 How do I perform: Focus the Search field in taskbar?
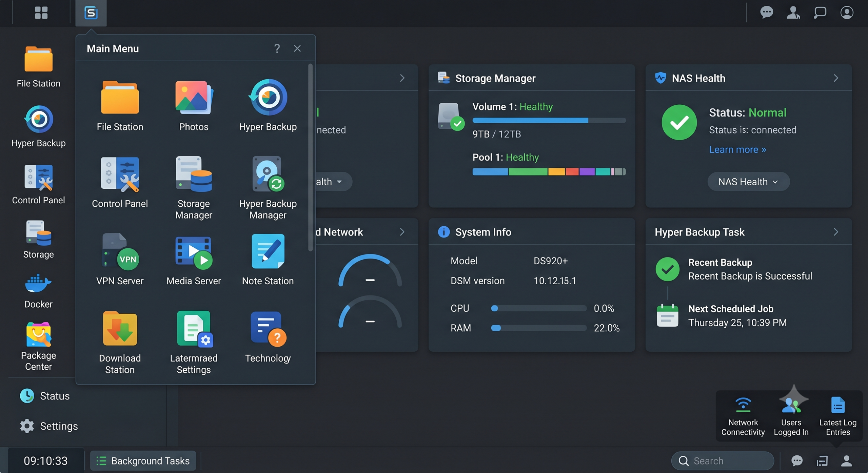point(723,461)
